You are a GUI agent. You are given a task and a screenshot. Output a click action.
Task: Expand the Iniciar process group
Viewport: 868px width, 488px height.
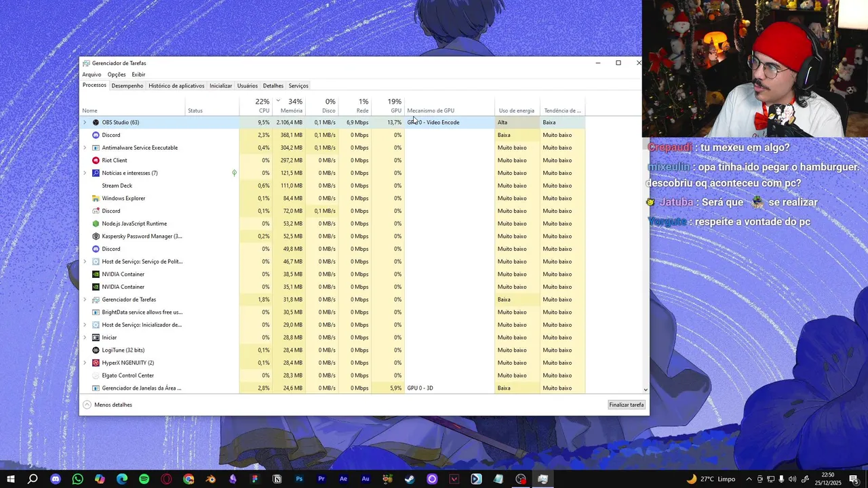tap(85, 338)
